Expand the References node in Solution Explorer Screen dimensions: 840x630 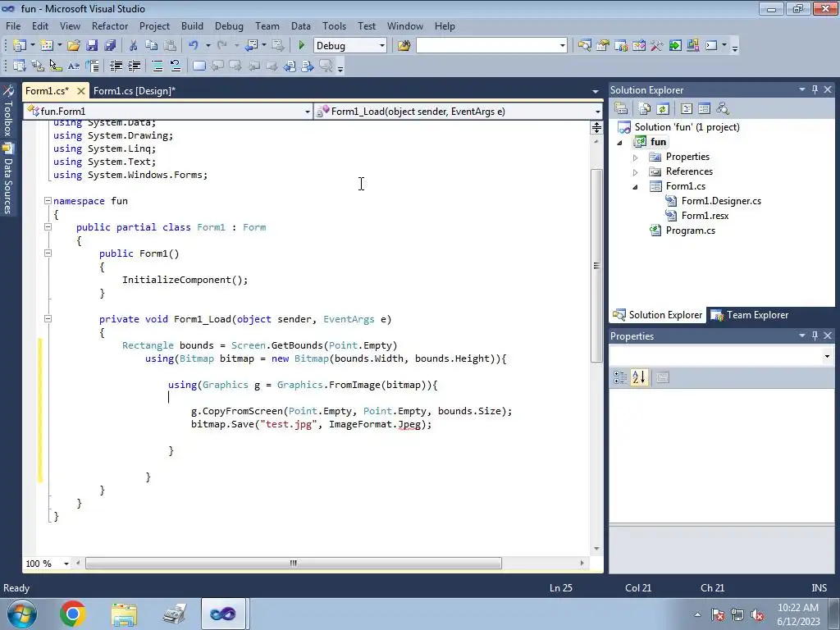636,172
